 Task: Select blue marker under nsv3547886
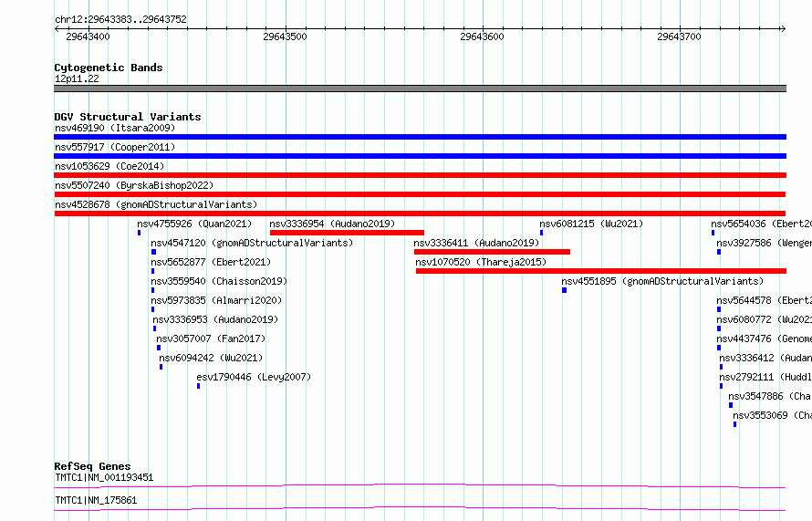pos(731,405)
